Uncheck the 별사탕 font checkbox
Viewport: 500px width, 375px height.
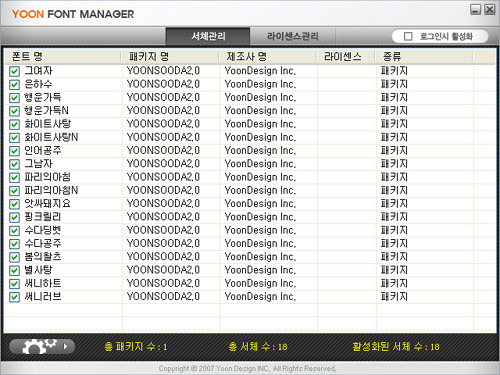14,270
